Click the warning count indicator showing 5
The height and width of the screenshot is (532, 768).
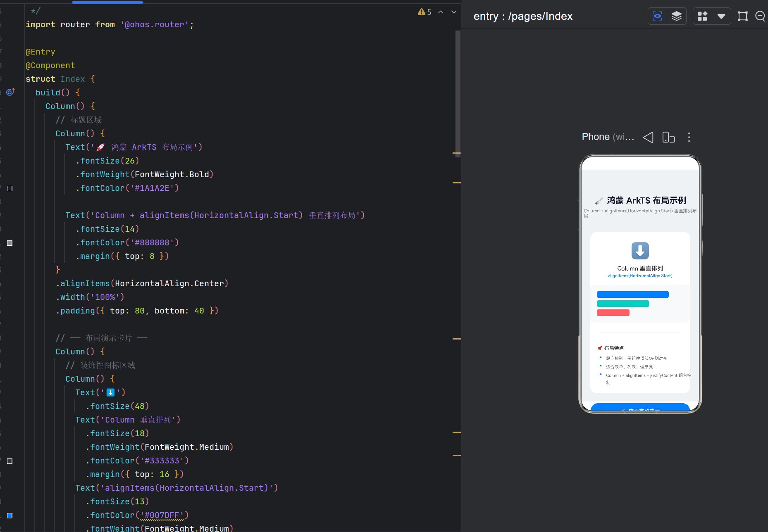coord(425,12)
